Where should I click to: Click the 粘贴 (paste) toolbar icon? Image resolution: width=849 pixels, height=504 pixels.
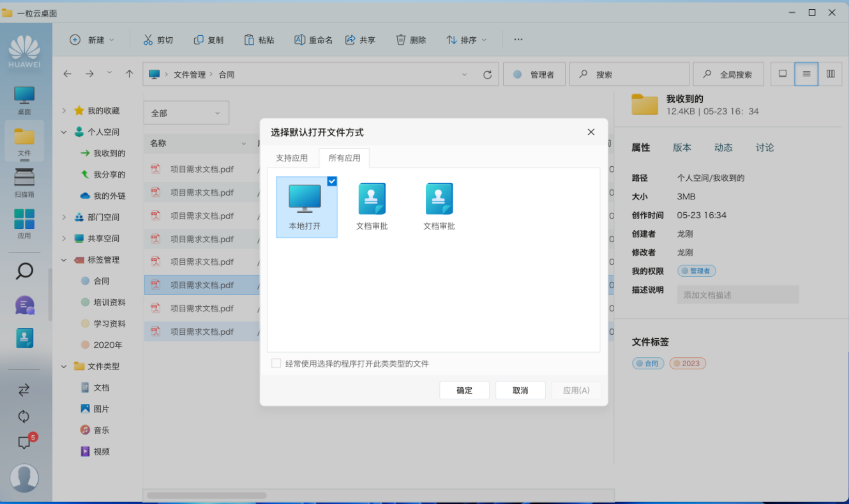click(249, 40)
